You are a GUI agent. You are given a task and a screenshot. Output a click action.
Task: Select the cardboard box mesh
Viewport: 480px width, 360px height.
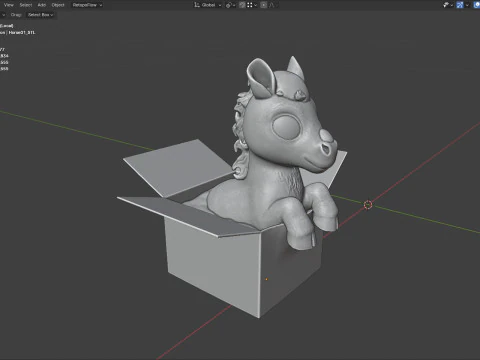coord(213,263)
